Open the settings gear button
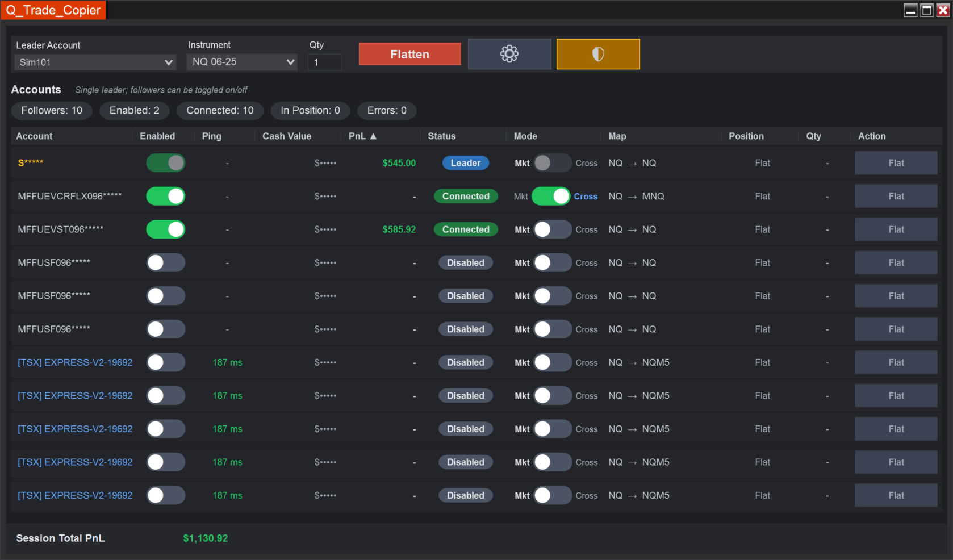The width and height of the screenshot is (953, 560). click(x=509, y=54)
